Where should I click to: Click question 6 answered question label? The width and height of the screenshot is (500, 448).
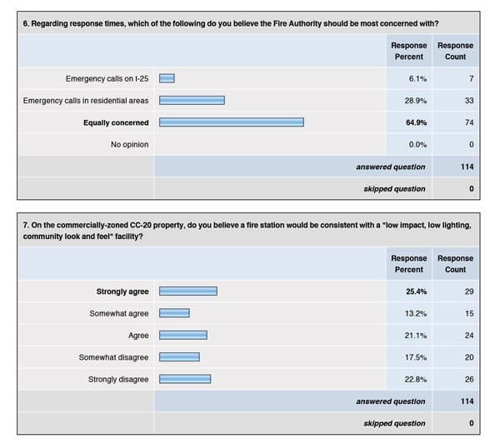coord(390,167)
